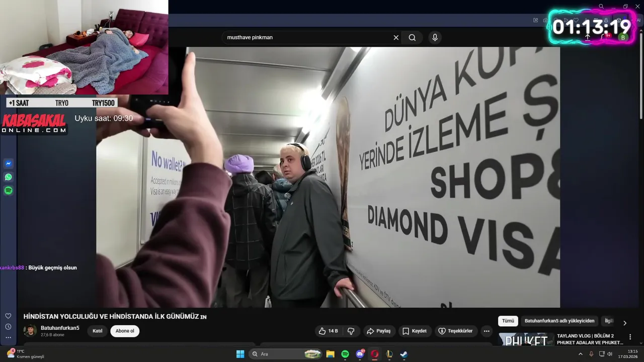Viewport: 644px width, 362px height.
Task: Open WhatsApp in Opera sidebar
Action: (8, 177)
